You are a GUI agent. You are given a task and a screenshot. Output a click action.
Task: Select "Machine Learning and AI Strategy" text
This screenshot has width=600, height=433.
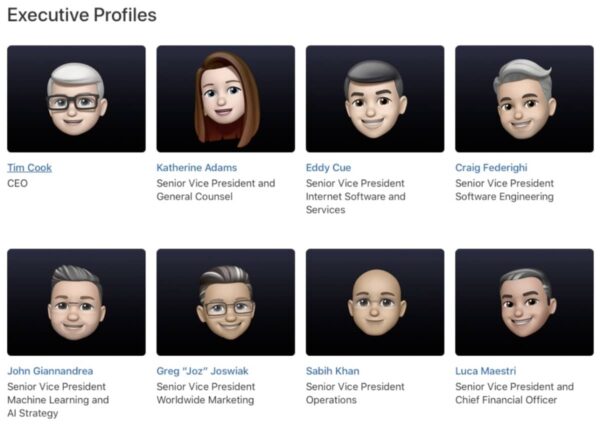58,407
